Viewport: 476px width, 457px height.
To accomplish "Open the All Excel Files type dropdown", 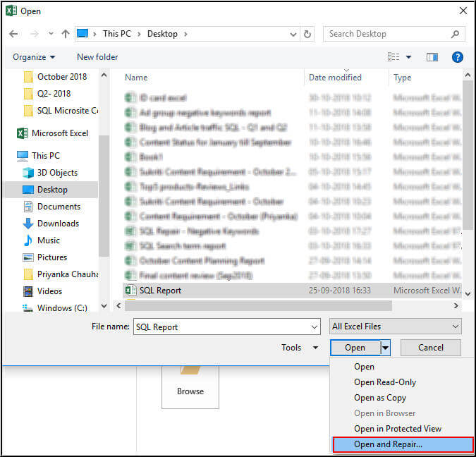I will (x=396, y=327).
